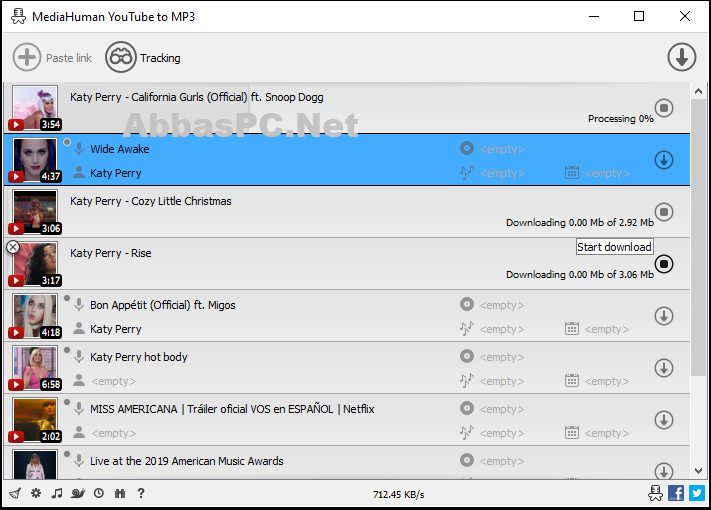Screen dimensions: 711x510
Task: Edit the Live at the 2019 American Music Awards title
Action: [x=187, y=461]
